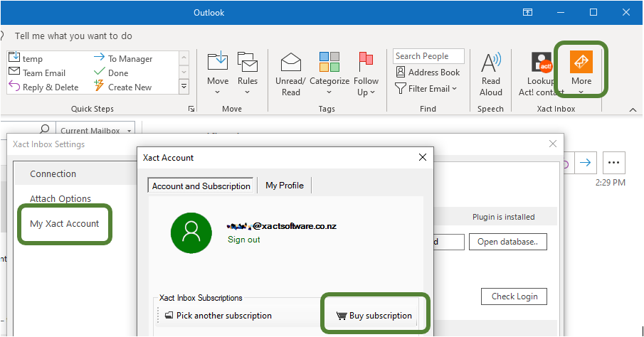
Task: Open the Current Mailbox scope dropdown
Action: 95,129
